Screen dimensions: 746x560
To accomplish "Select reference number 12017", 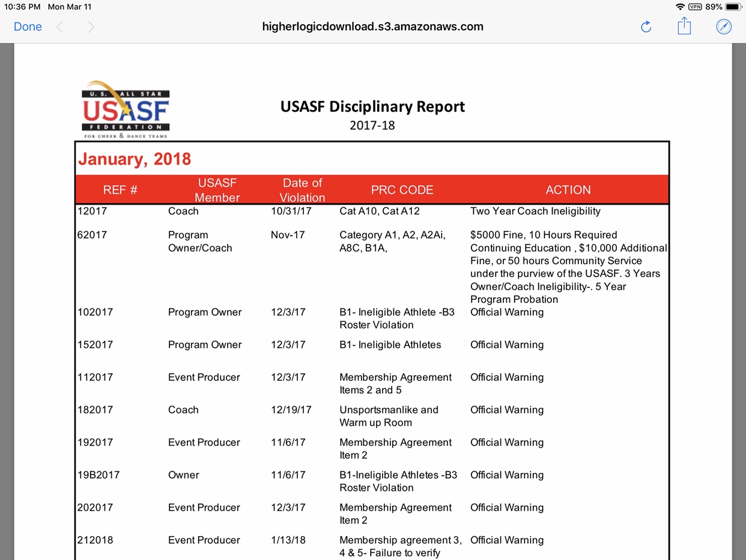I will [92, 211].
